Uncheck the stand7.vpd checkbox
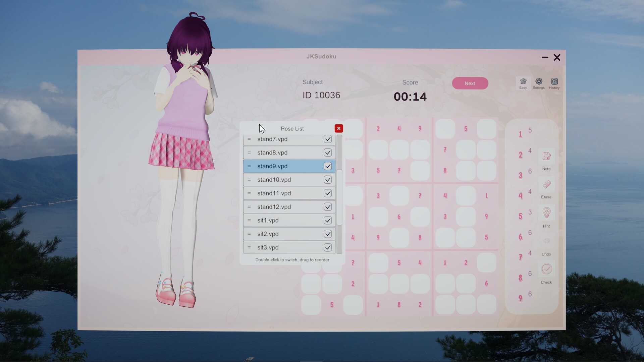 pos(328,139)
